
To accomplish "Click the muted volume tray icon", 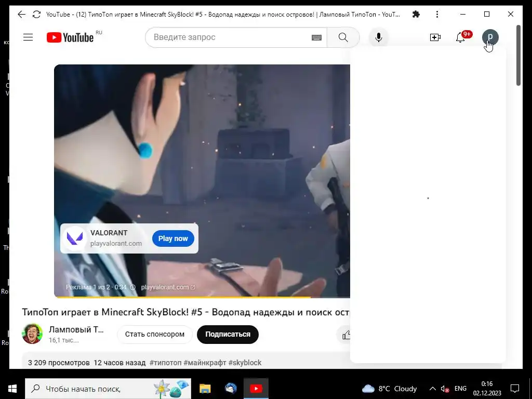I will click(x=445, y=389).
